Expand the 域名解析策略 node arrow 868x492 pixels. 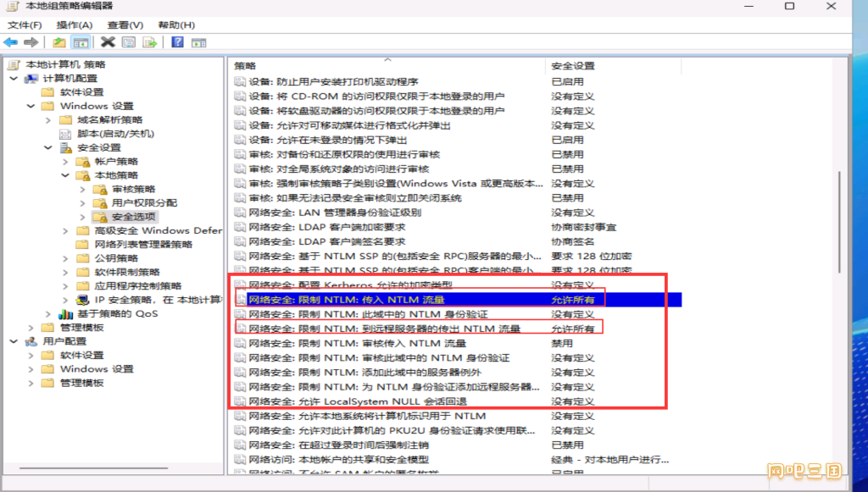[48, 120]
